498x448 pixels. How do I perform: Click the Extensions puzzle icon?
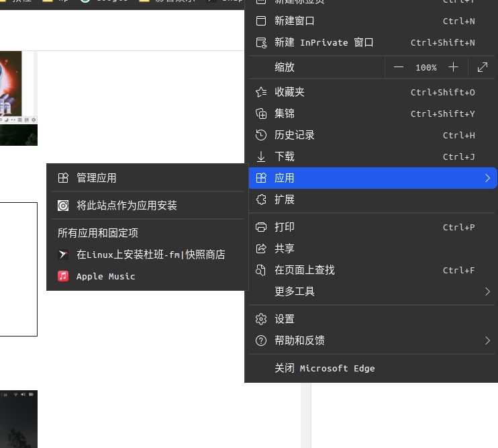coord(261,199)
